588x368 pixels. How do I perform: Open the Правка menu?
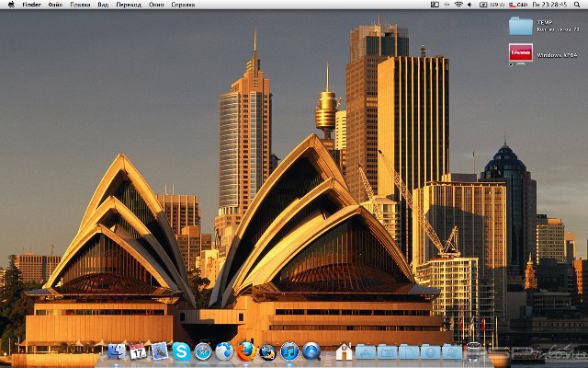coord(80,5)
